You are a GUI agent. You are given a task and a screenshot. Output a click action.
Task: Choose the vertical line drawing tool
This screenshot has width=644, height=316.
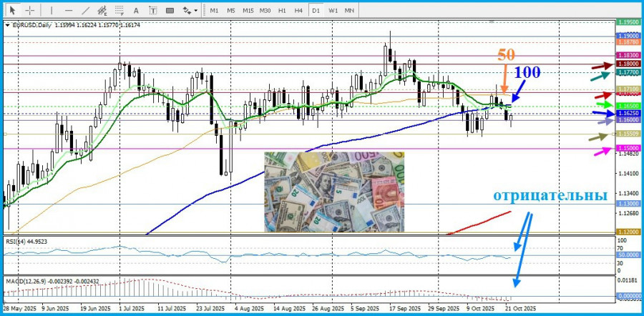[52, 11]
